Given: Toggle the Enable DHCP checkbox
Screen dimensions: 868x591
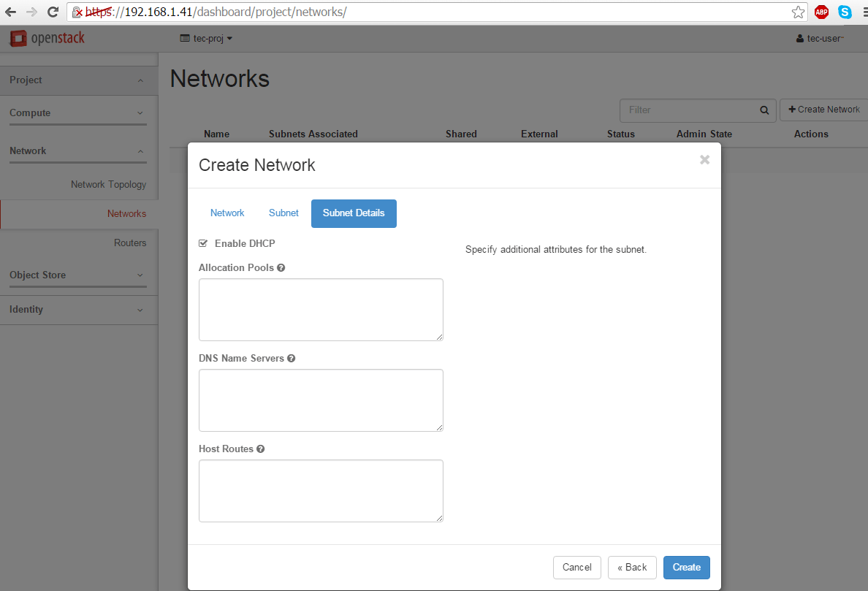Looking at the screenshot, I should [x=203, y=243].
